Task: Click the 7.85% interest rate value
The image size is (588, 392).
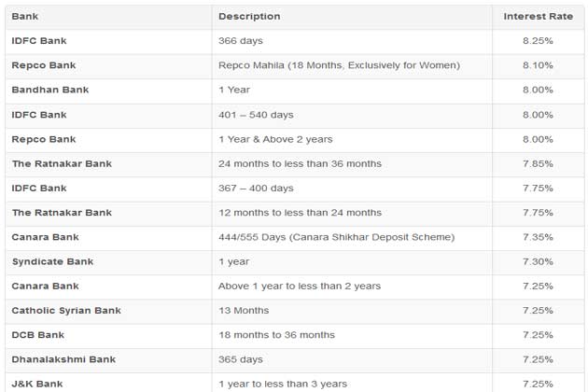Action: tap(538, 164)
